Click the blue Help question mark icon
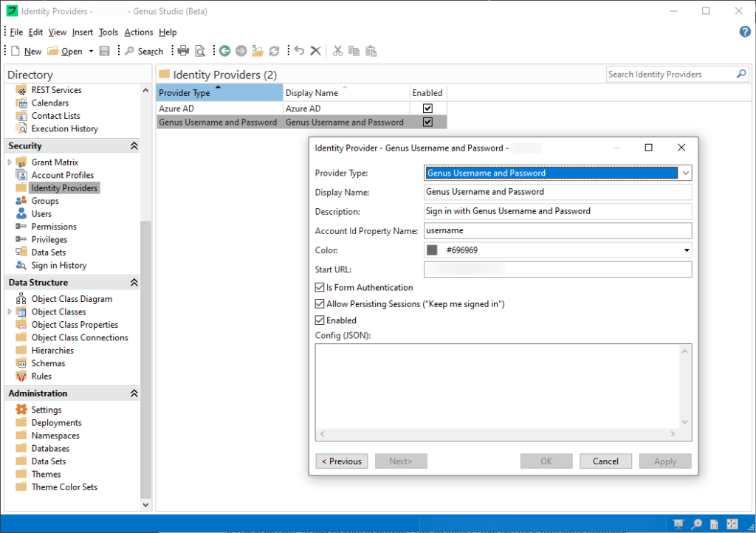 coord(744,32)
